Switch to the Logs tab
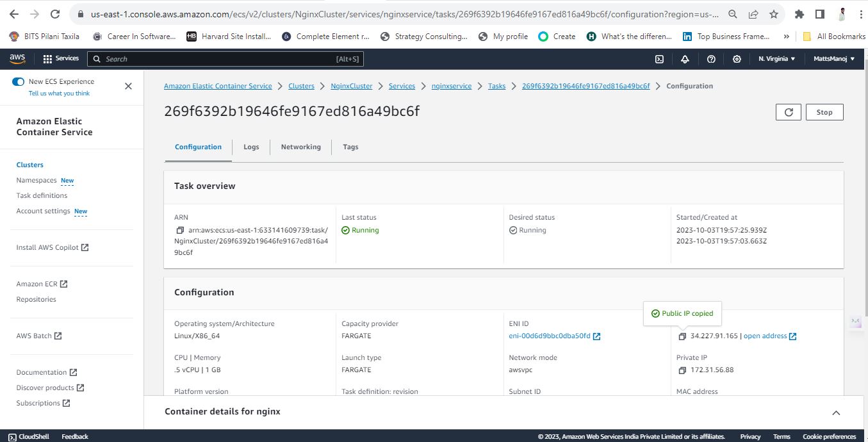The width and height of the screenshot is (868, 442). point(251,147)
